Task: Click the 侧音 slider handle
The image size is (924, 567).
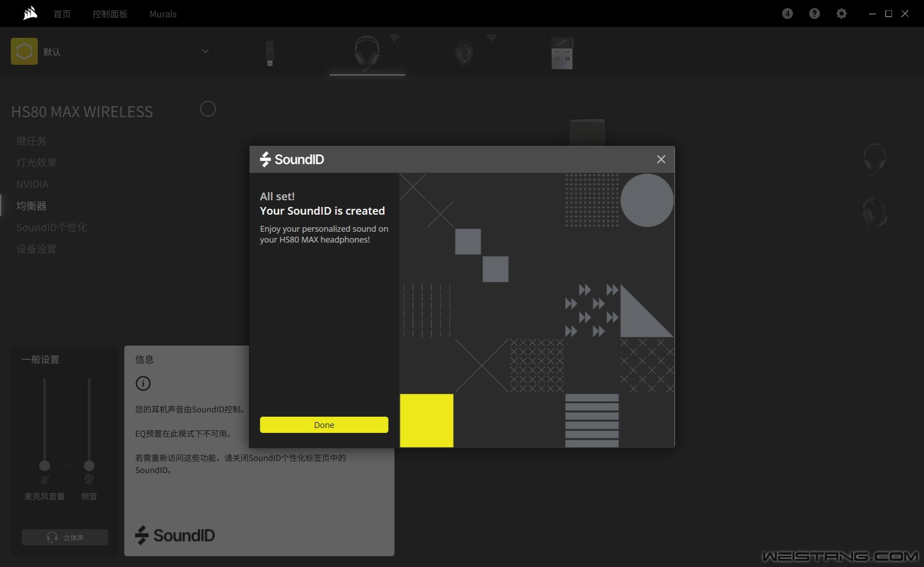Action: click(89, 465)
